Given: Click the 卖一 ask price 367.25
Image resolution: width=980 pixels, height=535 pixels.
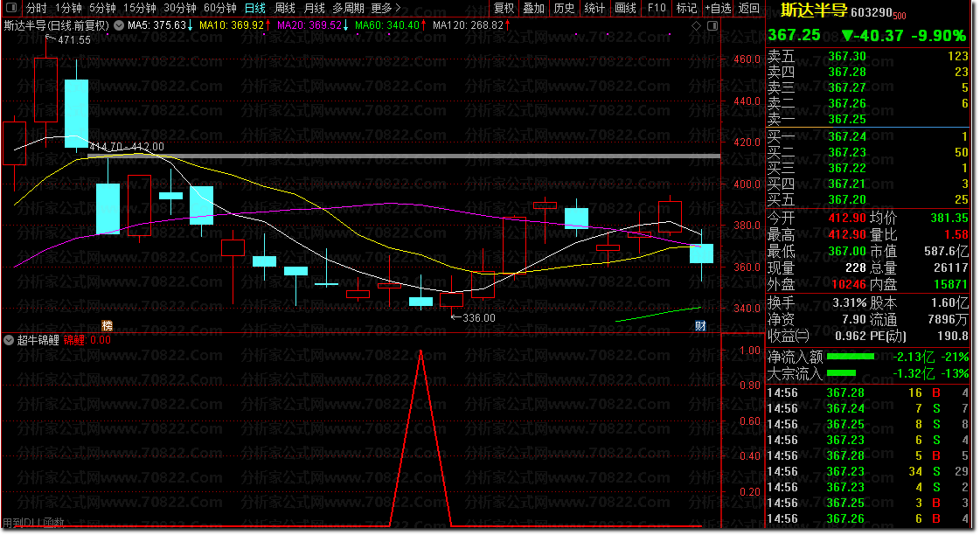Looking at the screenshot, I should coord(847,119).
